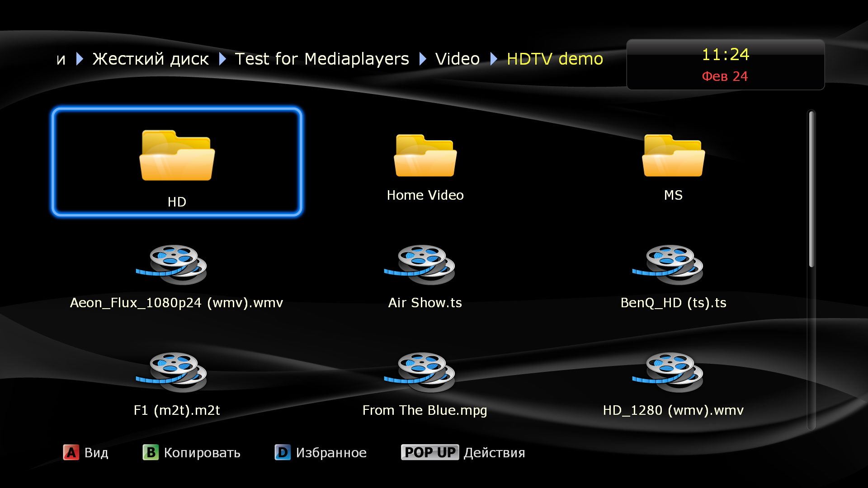Select HD_1280 (wmv).wmv video file

[668, 372]
